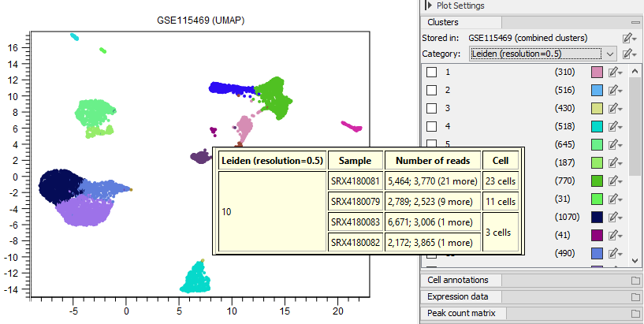Image resolution: width=644 pixels, height=324 pixels.
Task: Click folder icon on Cell annotations panel
Action: [635, 281]
